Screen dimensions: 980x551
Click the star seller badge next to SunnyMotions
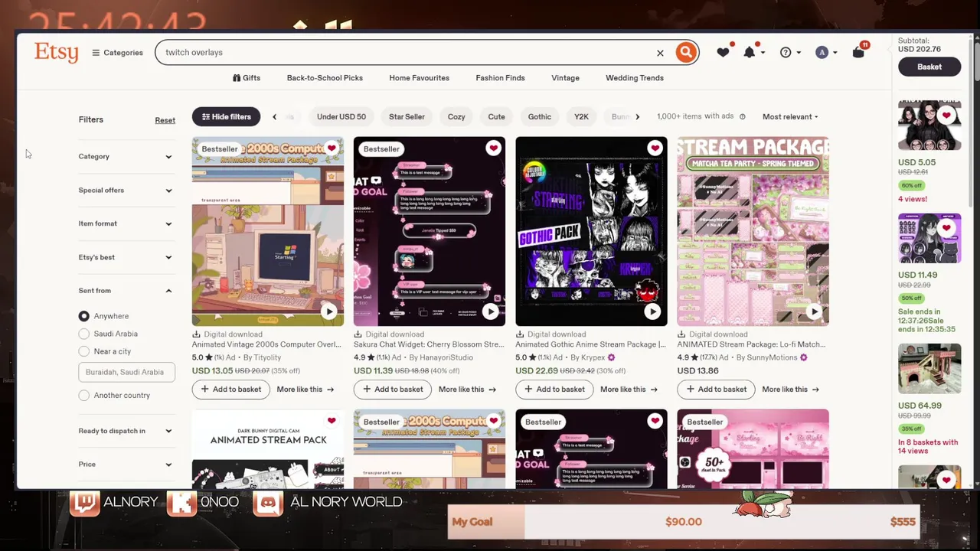[x=803, y=357]
